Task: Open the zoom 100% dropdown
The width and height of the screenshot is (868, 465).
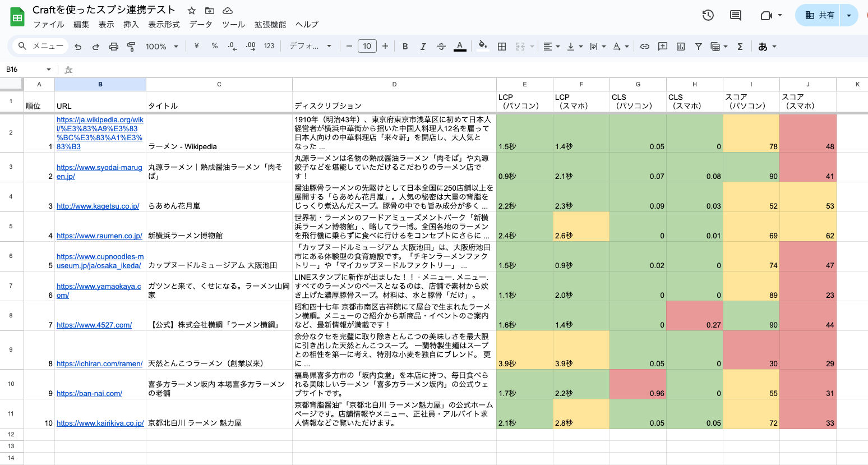Action: [161, 47]
